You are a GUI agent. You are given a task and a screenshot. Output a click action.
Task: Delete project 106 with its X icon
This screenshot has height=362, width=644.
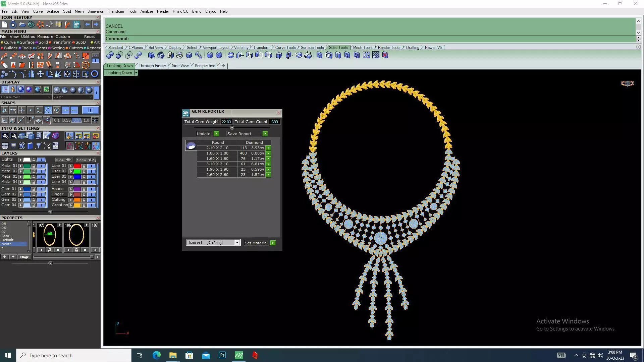pyautogui.click(x=85, y=250)
